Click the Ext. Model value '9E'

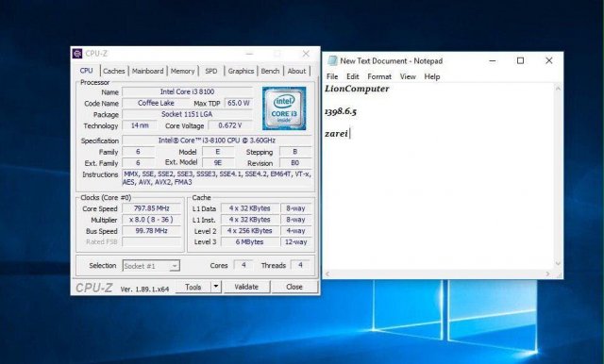(218, 163)
